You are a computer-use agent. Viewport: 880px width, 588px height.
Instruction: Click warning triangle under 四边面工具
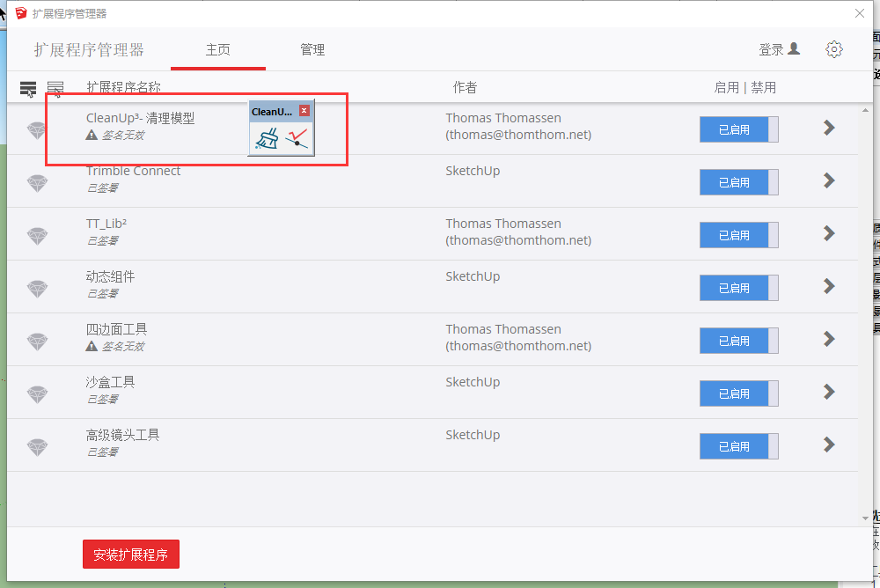point(92,346)
